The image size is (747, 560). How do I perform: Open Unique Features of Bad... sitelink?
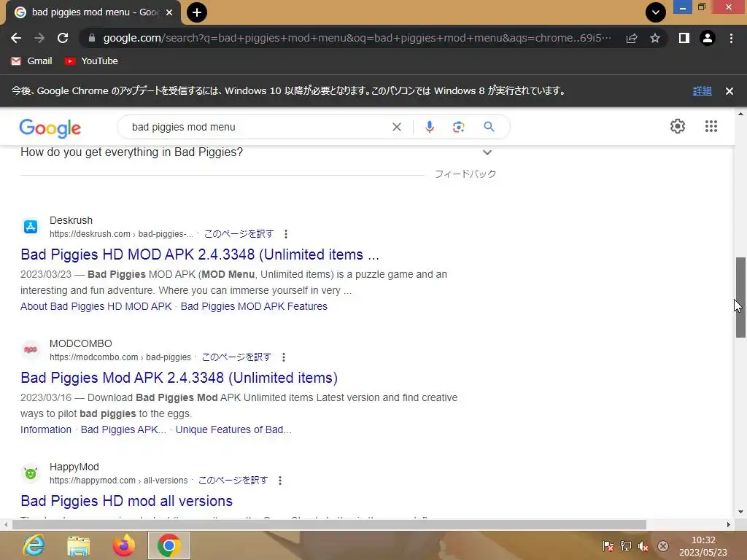coord(233,429)
